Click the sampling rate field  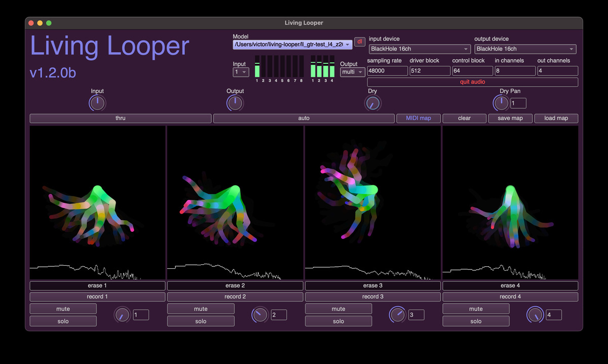[387, 71]
